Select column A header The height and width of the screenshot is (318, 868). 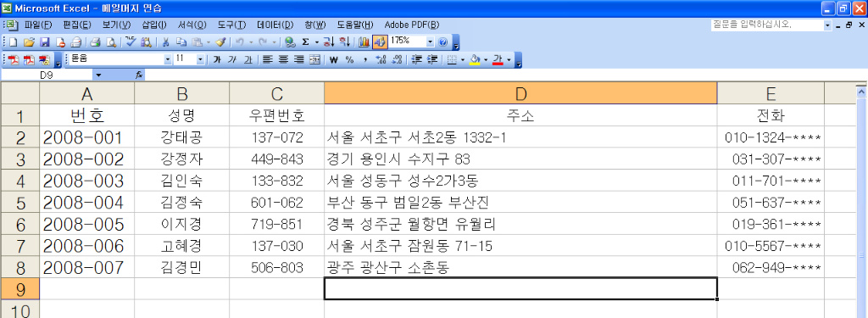[87, 93]
